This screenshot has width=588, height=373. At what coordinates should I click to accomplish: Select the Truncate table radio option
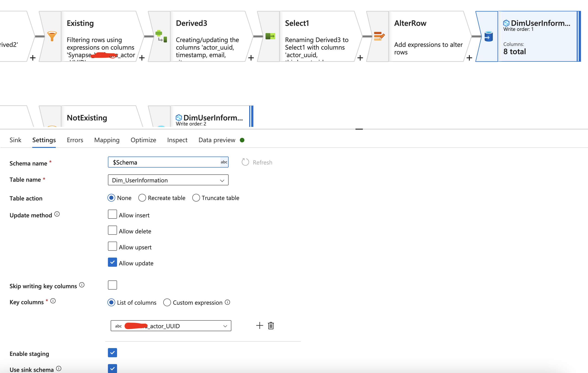tap(196, 198)
